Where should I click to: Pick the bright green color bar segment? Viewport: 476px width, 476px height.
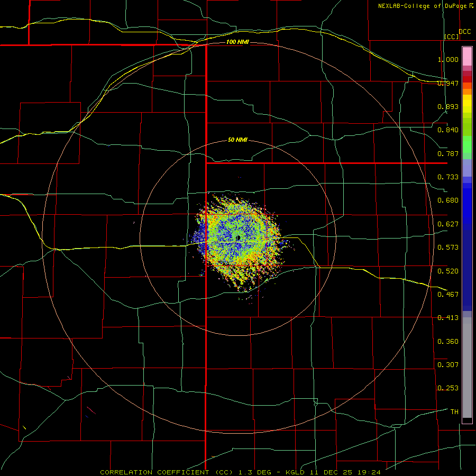[x=467, y=144]
